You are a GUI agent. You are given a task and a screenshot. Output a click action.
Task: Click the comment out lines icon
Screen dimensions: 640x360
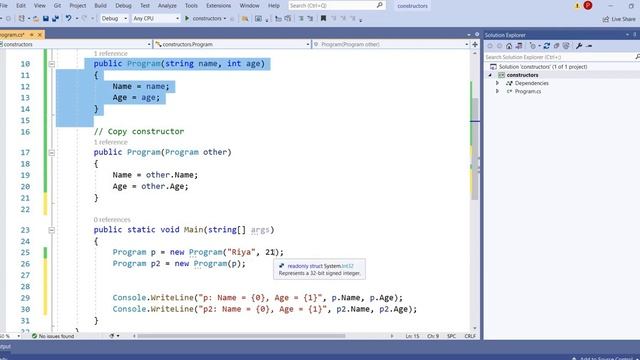[301, 18]
